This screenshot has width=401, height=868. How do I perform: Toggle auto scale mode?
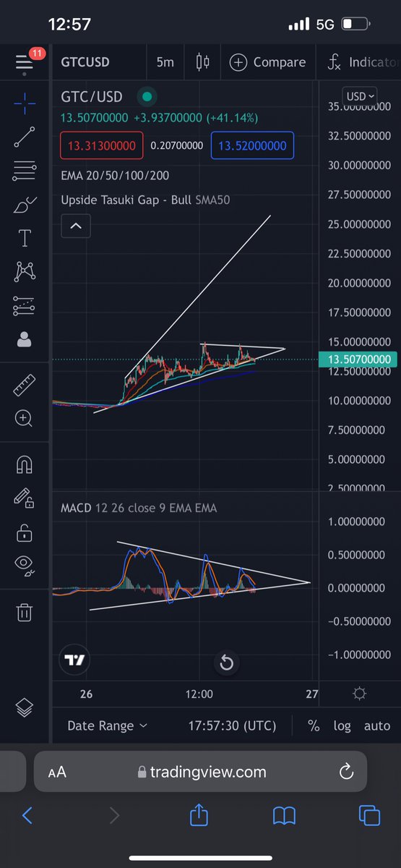[376, 726]
